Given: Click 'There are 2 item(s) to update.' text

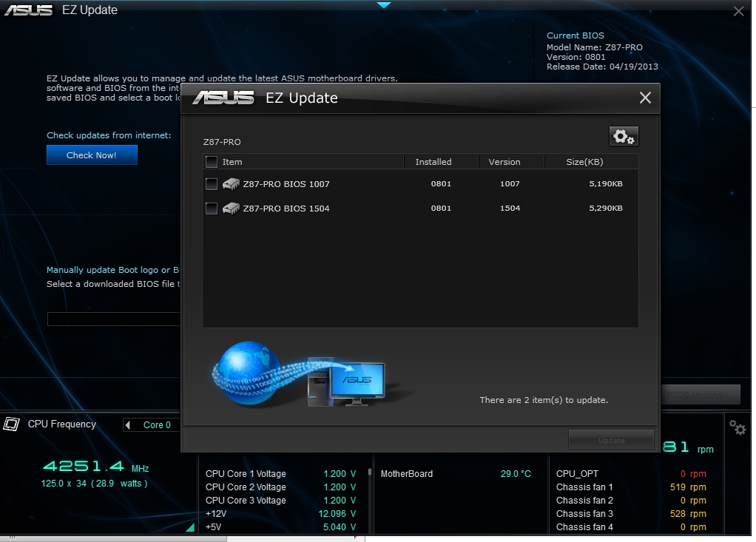Looking at the screenshot, I should coord(544,400).
